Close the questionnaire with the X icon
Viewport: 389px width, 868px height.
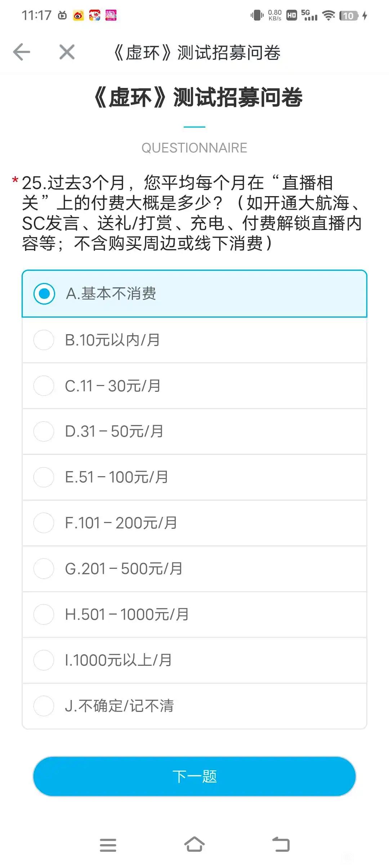tap(67, 52)
